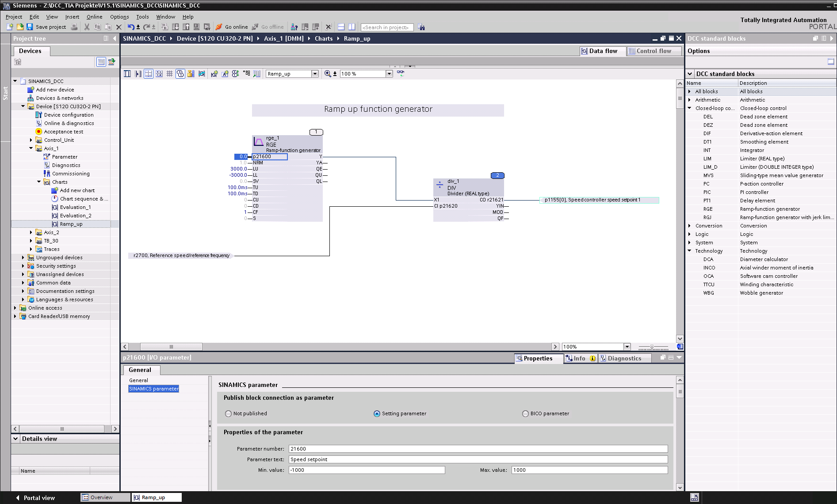This screenshot has width=837, height=504.
Task: Open the Add new chart item
Action: tap(78, 190)
